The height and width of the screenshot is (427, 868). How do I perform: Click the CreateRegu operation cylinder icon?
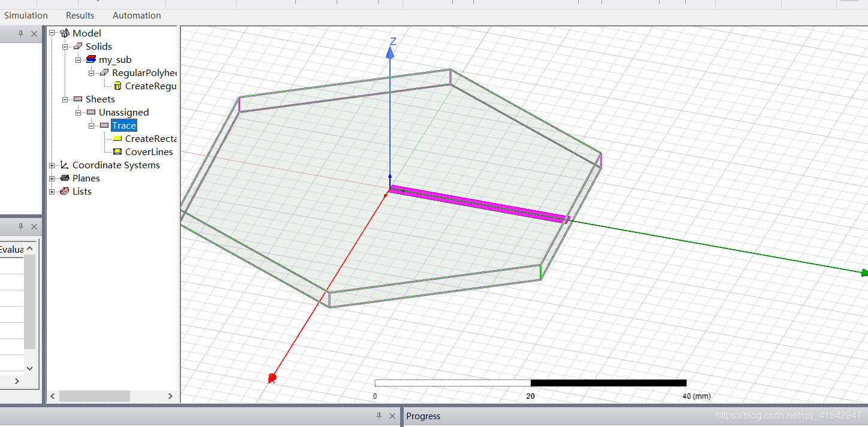(117, 86)
